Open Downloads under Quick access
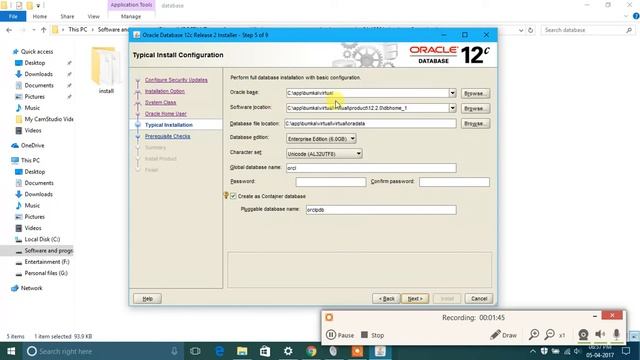 pos(38,74)
